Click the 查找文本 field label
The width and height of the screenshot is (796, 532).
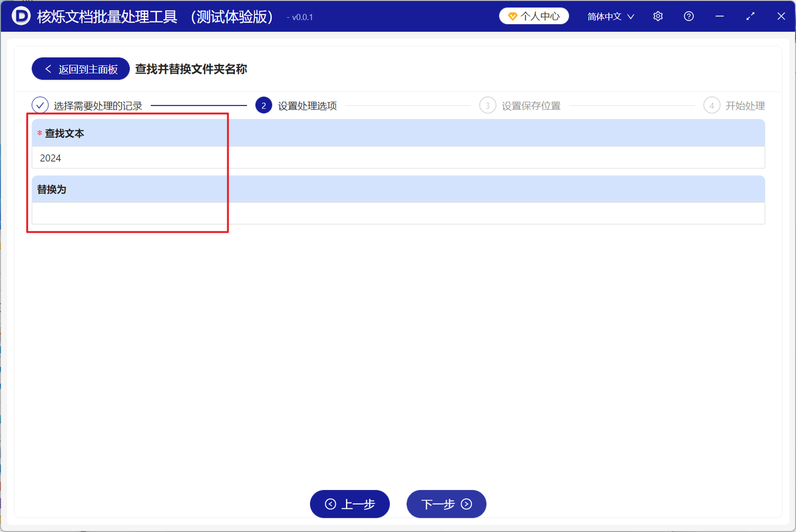65,133
